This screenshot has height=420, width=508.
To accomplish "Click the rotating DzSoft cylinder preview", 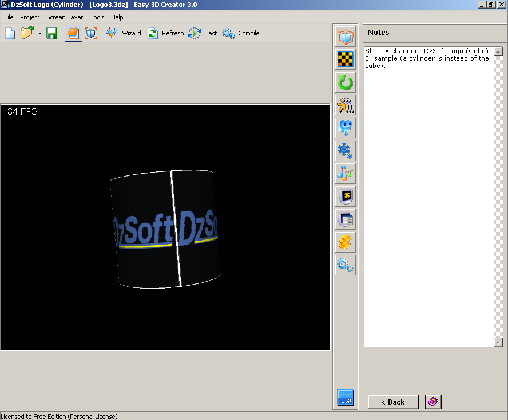I will point(165,229).
